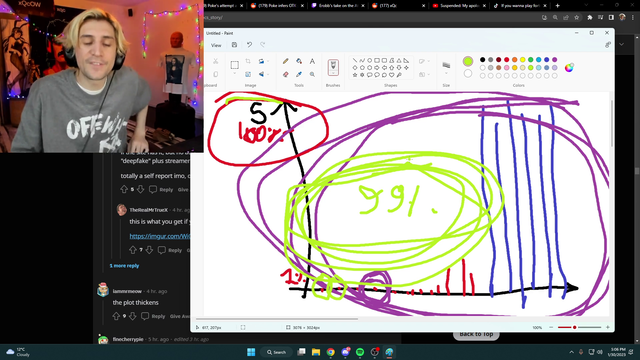Select the Fill with color bucket tool
Viewport: 640px width, 360px height.
pyautogui.click(x=299, y=61)
